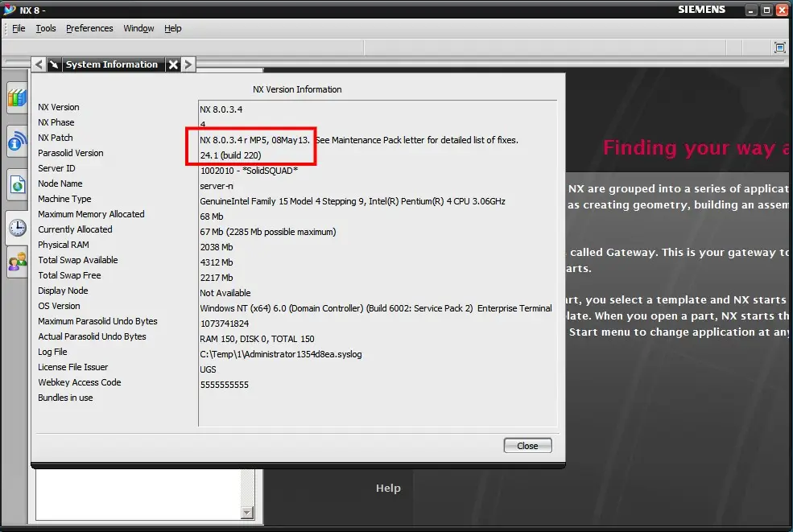This screenshot has height=532, width=793.
Task: Click the syslog file path value
Action: tap(281, 354)
